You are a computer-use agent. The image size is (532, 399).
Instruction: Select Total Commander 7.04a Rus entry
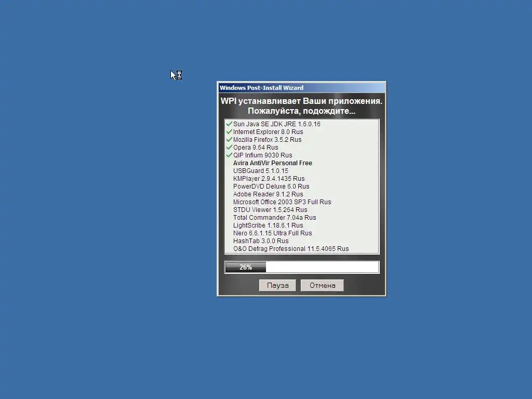click(x=274, y=218)
